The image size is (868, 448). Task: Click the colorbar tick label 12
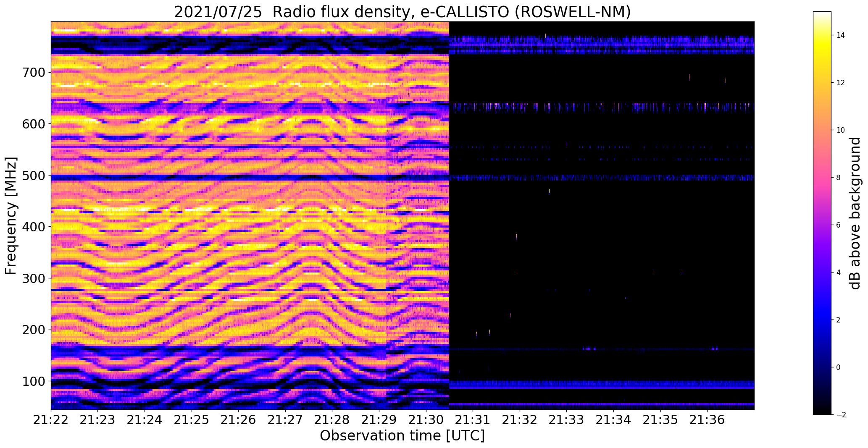pyautogui.click(x=841, y=83)
